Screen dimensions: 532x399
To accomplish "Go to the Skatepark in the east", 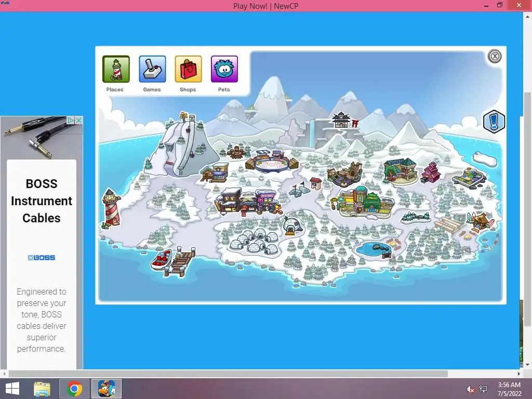I will coord(469,178).
